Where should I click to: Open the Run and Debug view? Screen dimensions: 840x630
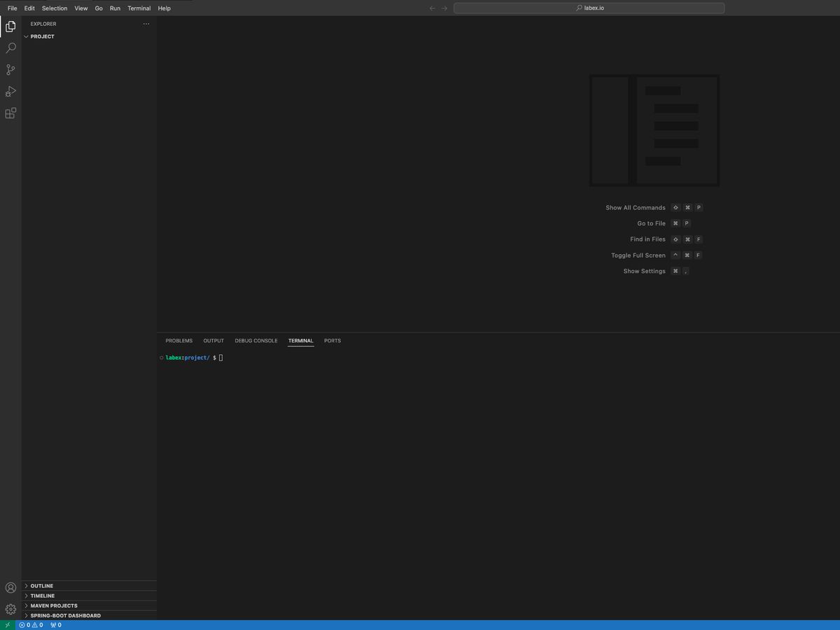click(10, 91)
